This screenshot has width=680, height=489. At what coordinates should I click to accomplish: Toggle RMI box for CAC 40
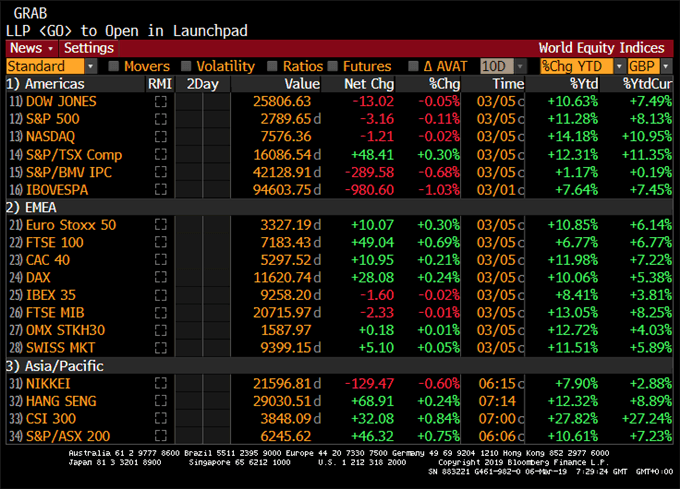(x=160, y=260)
